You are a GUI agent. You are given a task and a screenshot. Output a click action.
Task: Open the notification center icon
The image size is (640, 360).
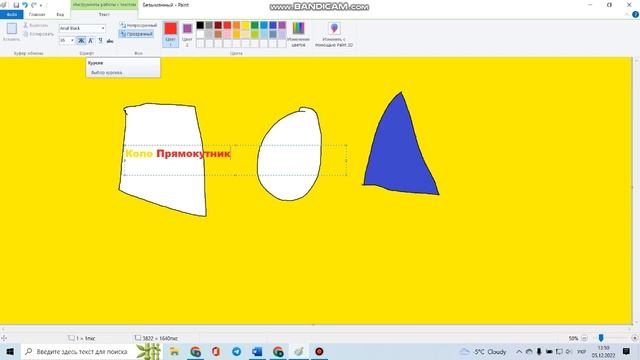pyautogui.click(x=626, y=351)
